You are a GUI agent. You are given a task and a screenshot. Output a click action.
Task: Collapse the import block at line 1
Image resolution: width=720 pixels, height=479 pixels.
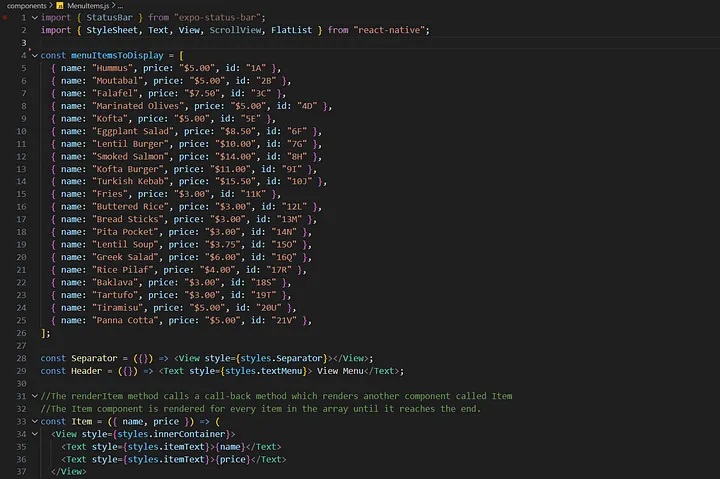(34, 18)
